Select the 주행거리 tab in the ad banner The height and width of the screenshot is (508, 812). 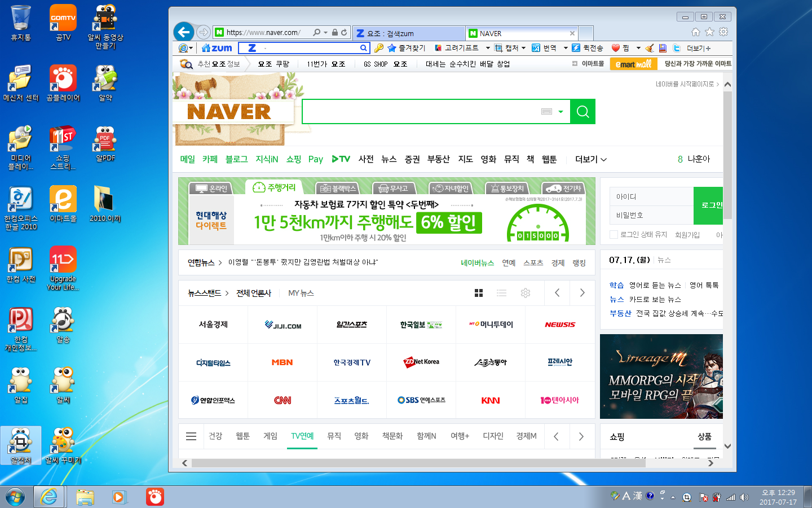coord(275,187)
